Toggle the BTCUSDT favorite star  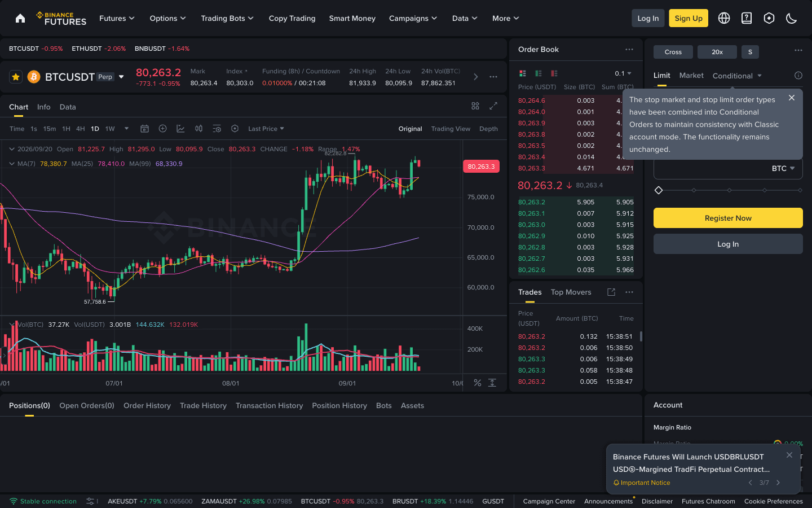(16, 77)
